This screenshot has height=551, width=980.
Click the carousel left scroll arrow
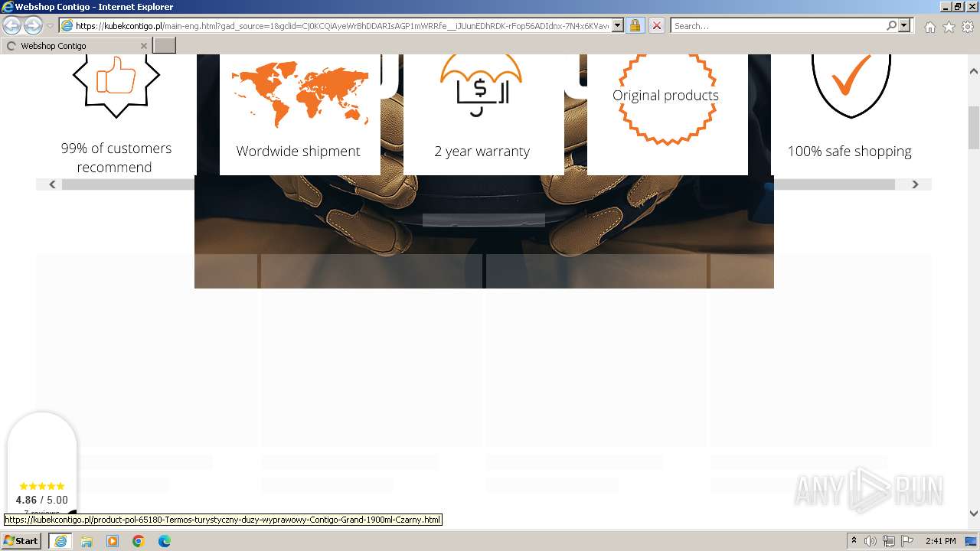pyautogui.click(x=52, y=184)
